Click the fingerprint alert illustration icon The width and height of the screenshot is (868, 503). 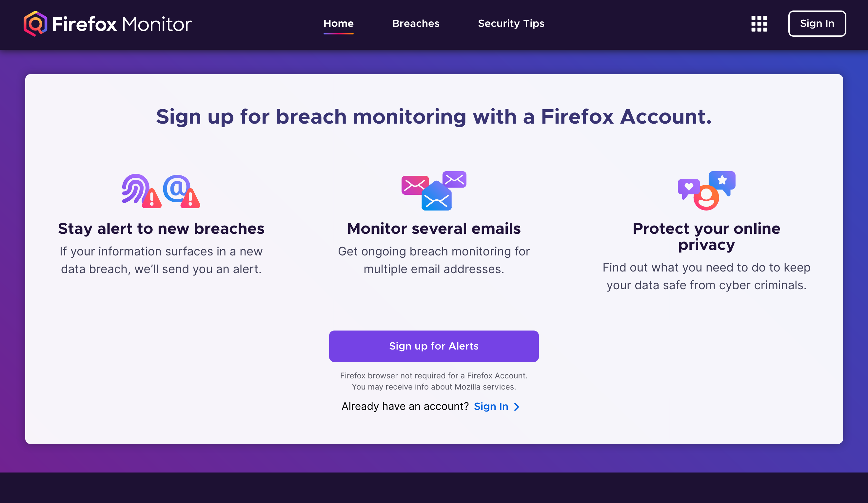(142, 191)
